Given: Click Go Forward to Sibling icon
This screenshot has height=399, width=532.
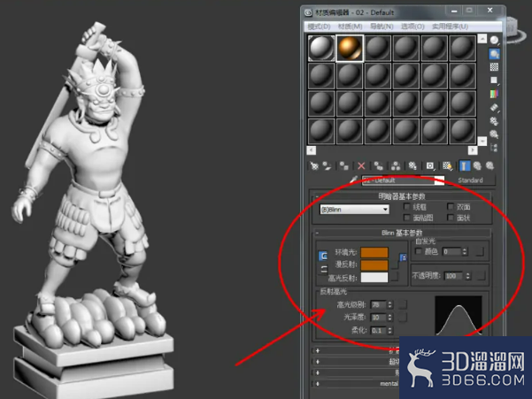Looking at the screenshot, I should point(490,165).
